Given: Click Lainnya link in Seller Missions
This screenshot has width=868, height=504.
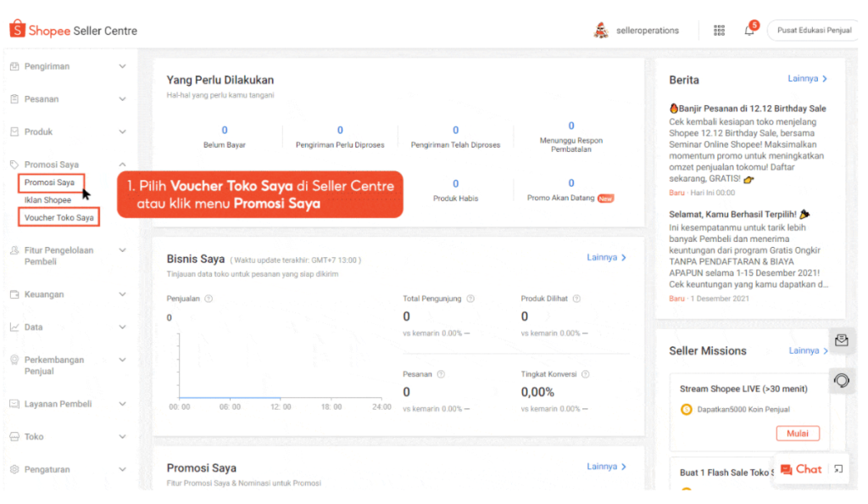Looking at the screenshot, I should 808,350.
